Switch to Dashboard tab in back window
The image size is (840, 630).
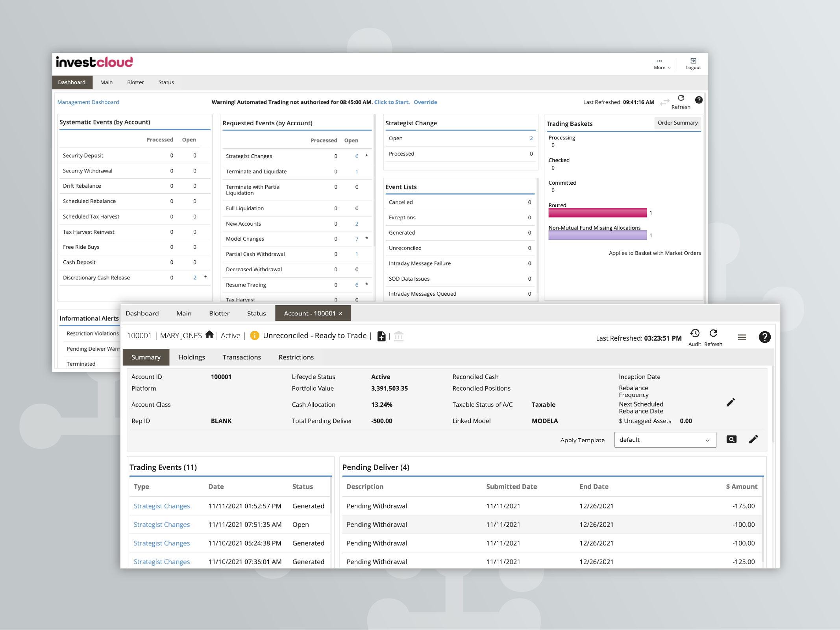[x=72, y=82]
